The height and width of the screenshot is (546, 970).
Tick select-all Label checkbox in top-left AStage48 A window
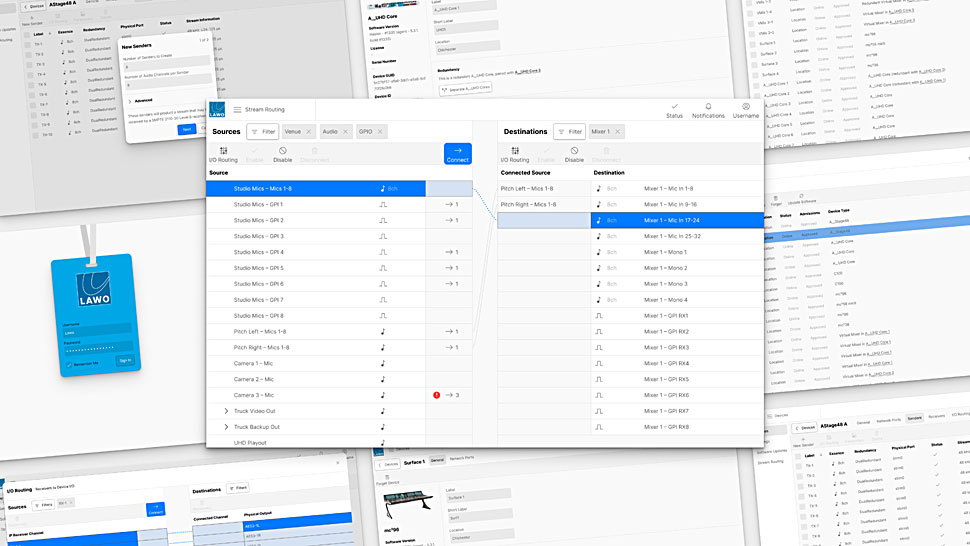pos(26,35)
